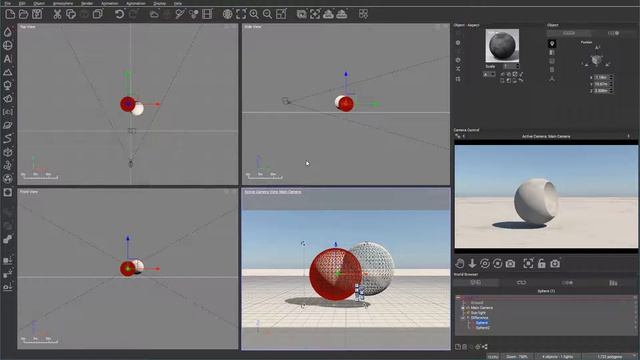640x360 pixels.
Task: Zoom in with the plus magnifier
Action: tap(254, 14)
